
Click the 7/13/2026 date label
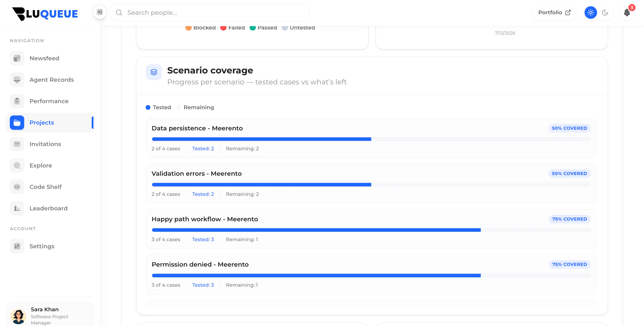point(505,33)
